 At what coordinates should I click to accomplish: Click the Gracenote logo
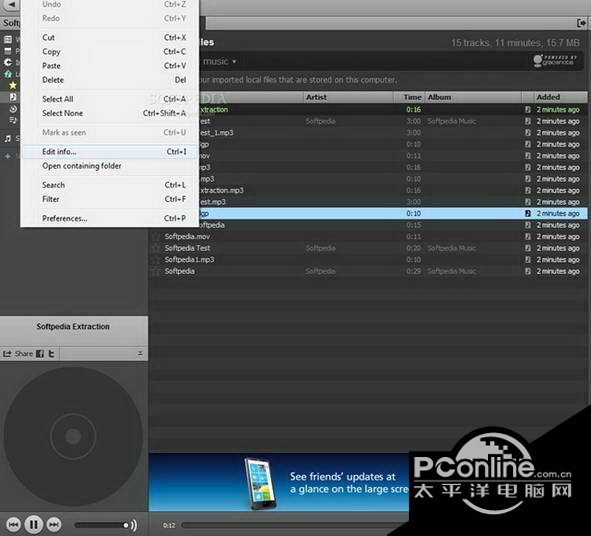coord(554,60)
